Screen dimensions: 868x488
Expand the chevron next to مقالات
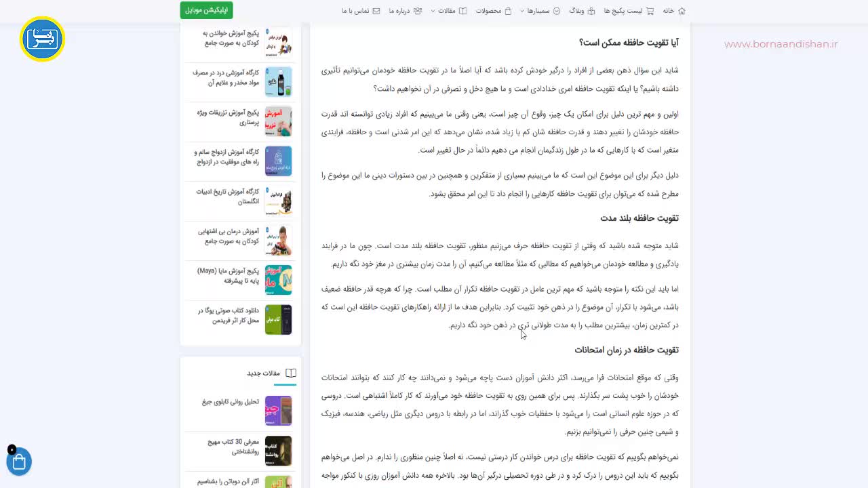433,11
